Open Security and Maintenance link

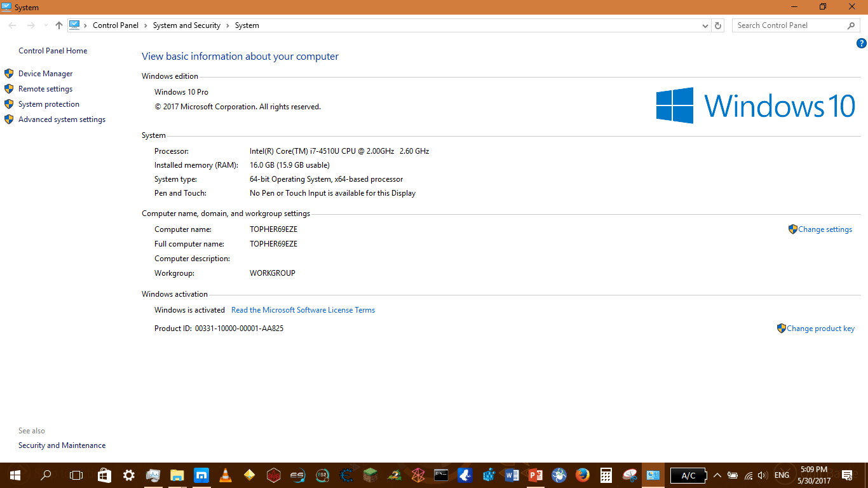click(x=62, y=445)
